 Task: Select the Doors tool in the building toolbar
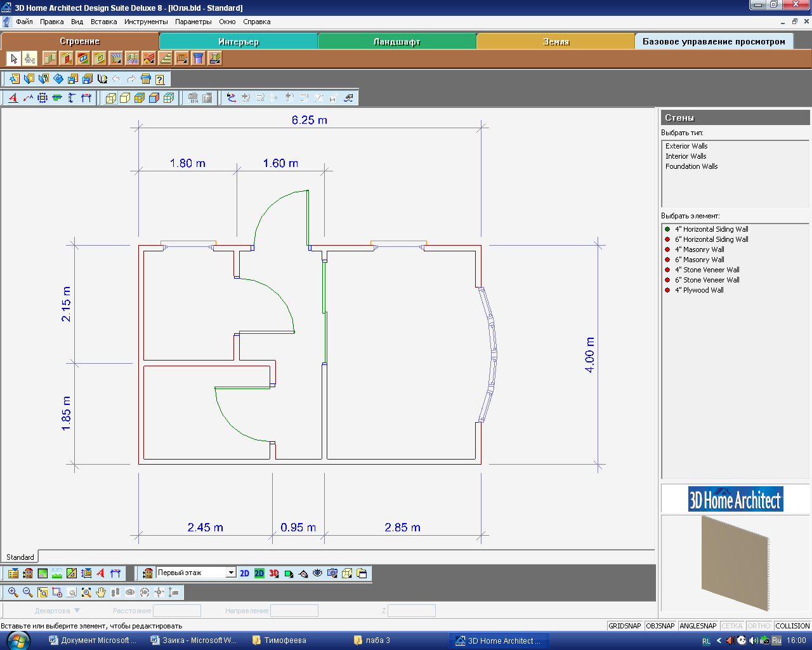pos(67,59)
